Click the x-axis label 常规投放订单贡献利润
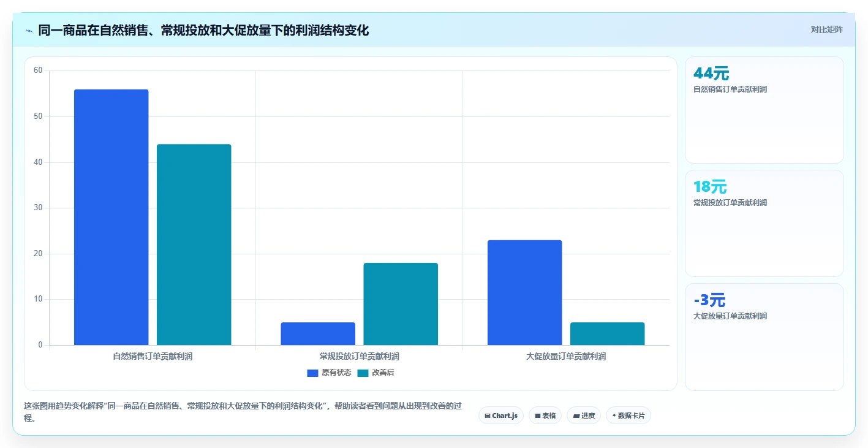 tap(360, 356)
